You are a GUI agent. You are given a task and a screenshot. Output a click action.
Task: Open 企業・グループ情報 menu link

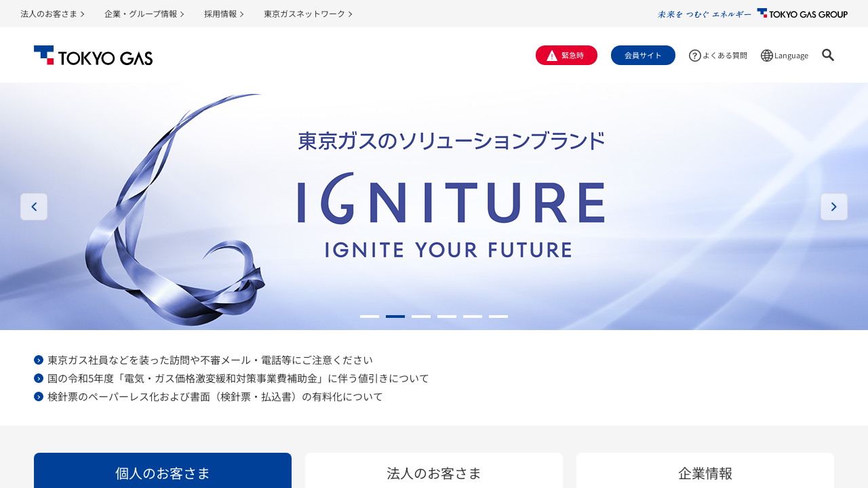tap(144, 14)
